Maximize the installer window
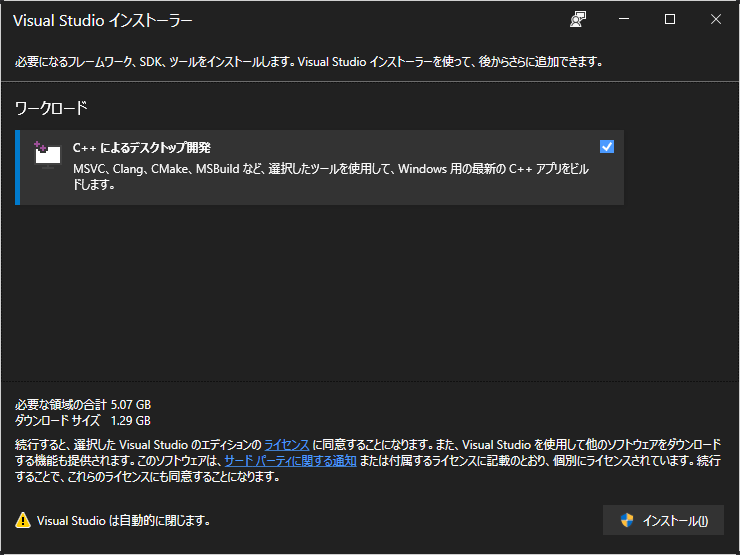This screenshot has width=740, height=555. pos(670,19)
